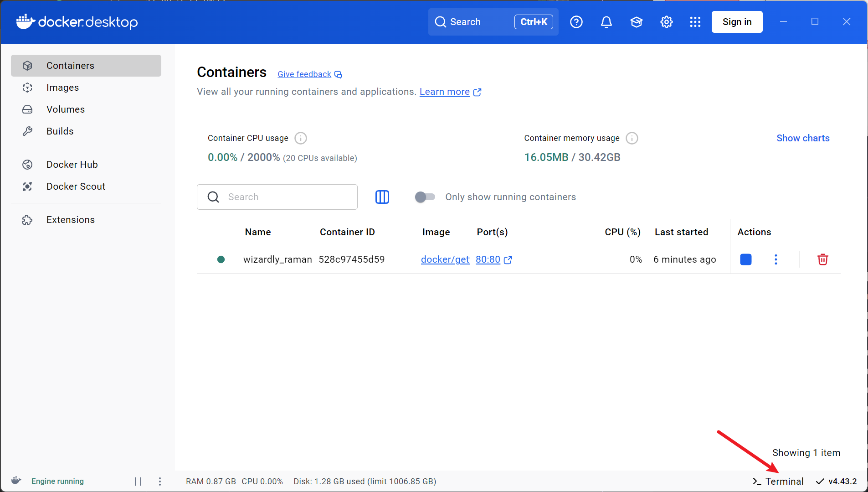Switch to the Docker Hub section

(72, 164)
